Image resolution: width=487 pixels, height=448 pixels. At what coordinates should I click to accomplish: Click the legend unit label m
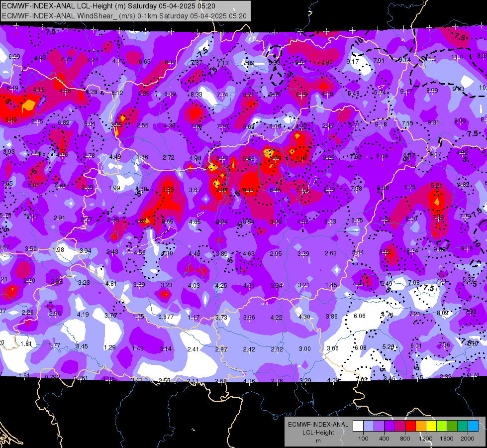(318, 441)
